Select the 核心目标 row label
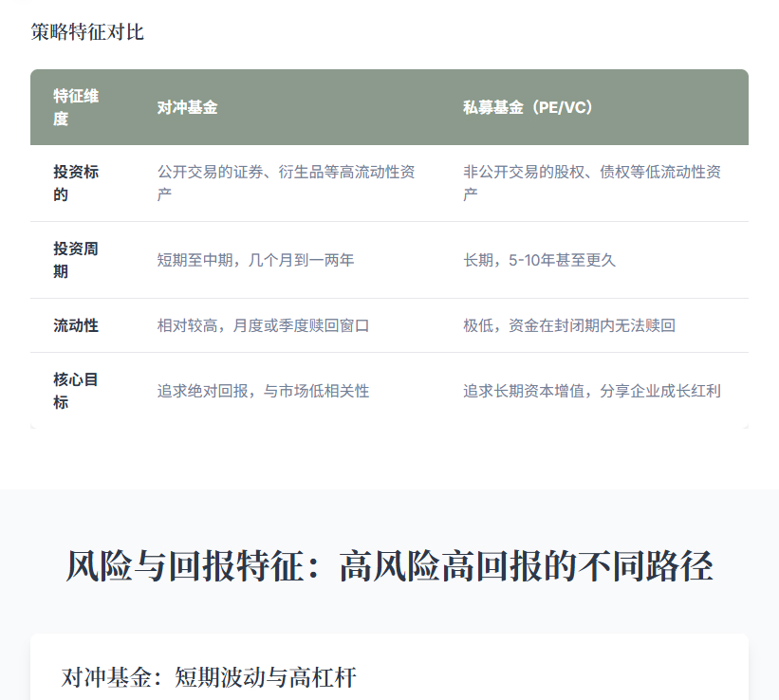779x700 pixels. pyautogui.click(x=76, y=391)
